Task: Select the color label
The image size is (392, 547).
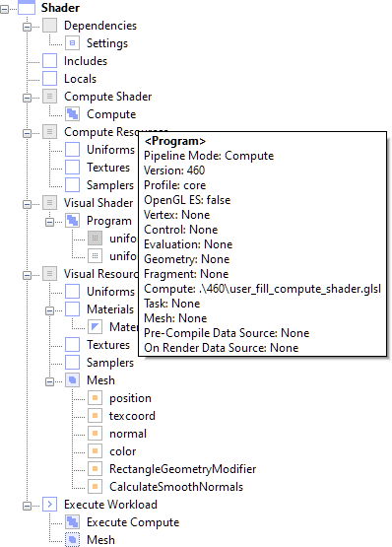Action: (x=122, y=451)
